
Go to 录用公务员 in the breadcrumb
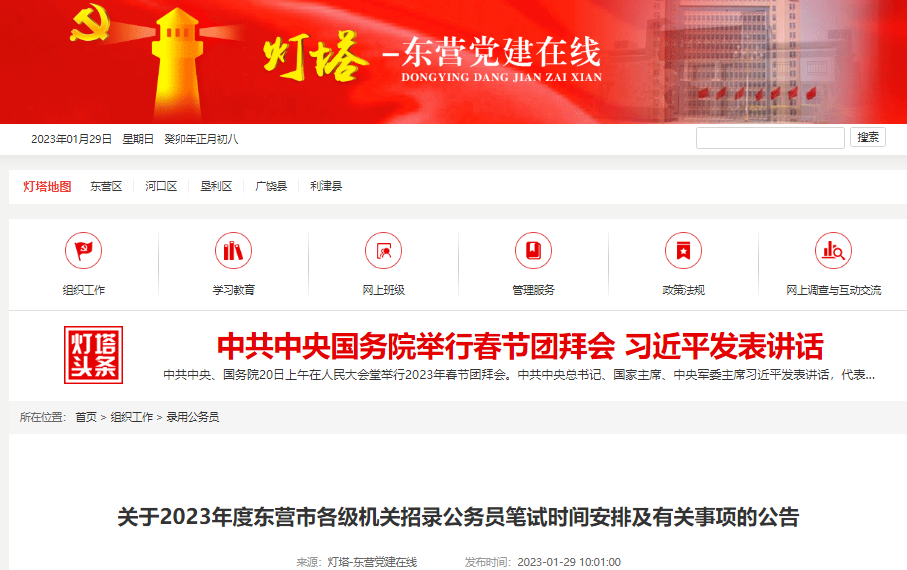coord(193,417)
